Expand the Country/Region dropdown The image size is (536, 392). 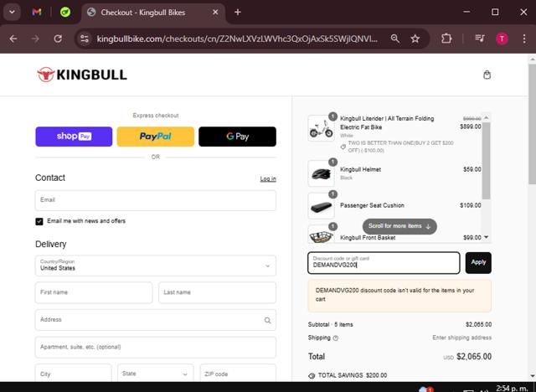[x=156, y=266]
